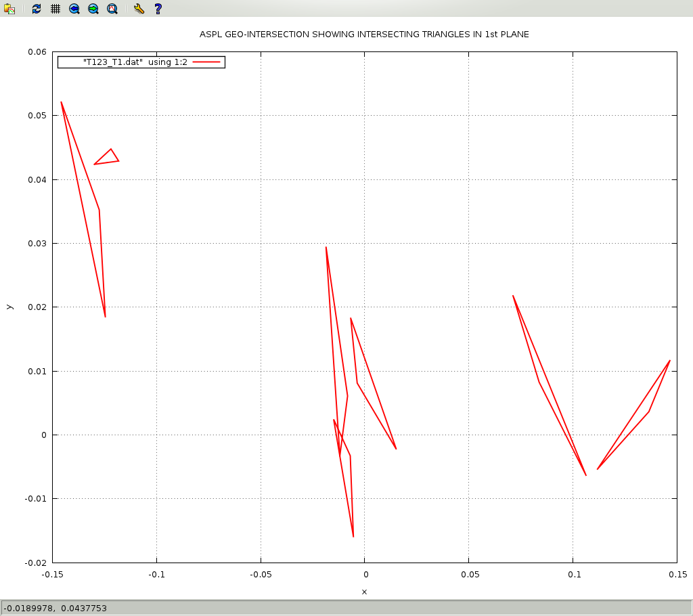Click the mouse coordinates in the status bar
This screenshot has width=693, height=616.
(x=55, y=609)
